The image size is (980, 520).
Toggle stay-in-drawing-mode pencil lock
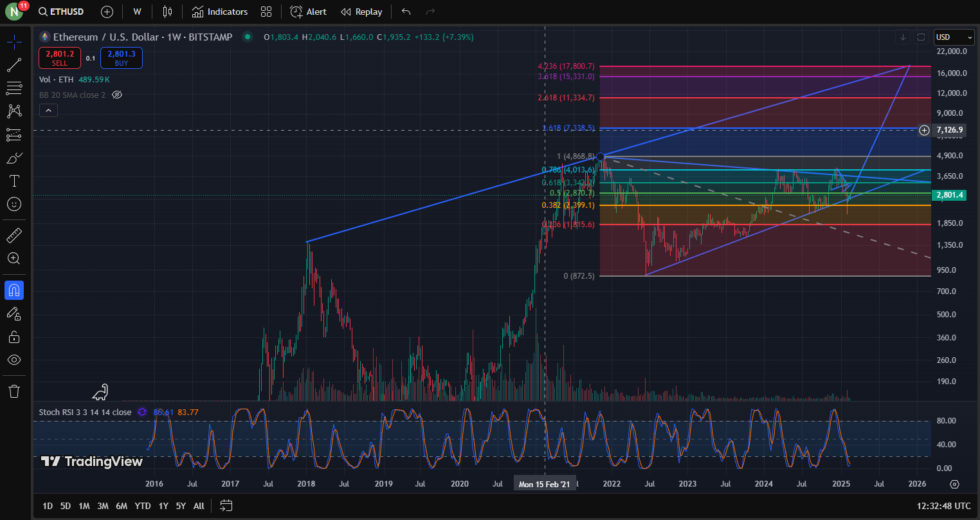tap(14, 313)
